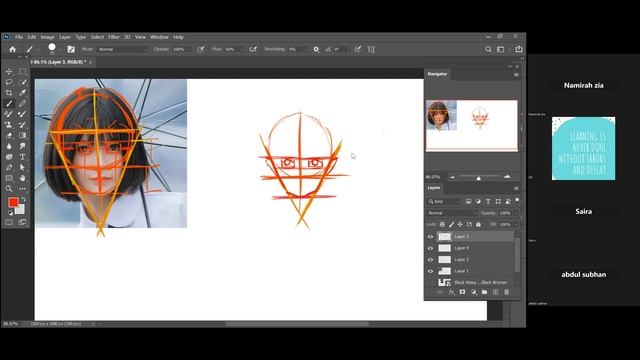Click the Share icon at top right
Screen dimensions: 640x360
pos(519,49)
